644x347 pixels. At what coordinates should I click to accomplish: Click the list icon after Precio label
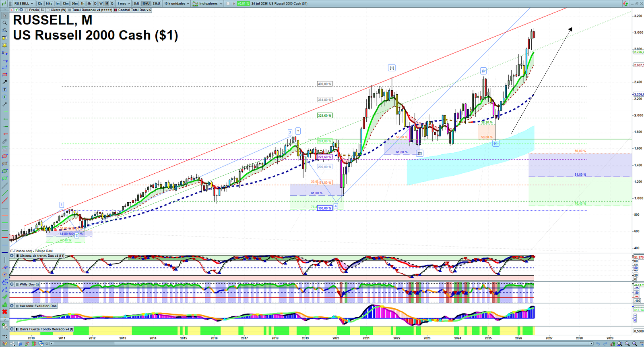pos(43,10)
